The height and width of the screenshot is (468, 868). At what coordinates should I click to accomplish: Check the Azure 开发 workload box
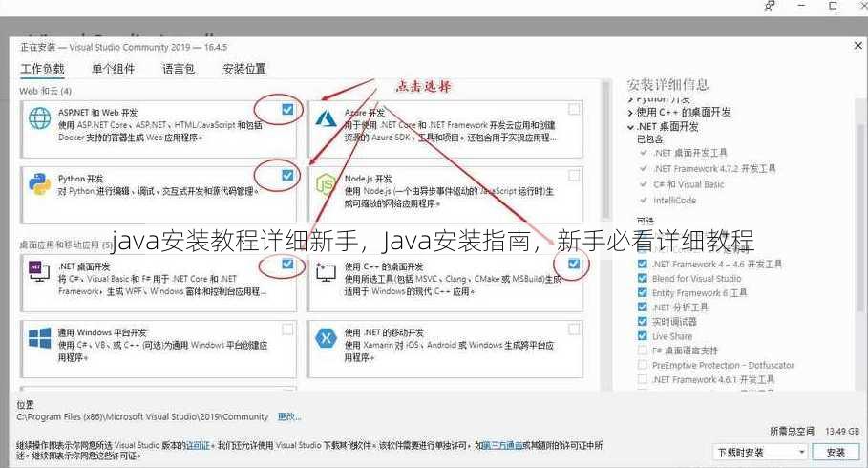pyautogui.click(x=574, y=109)
